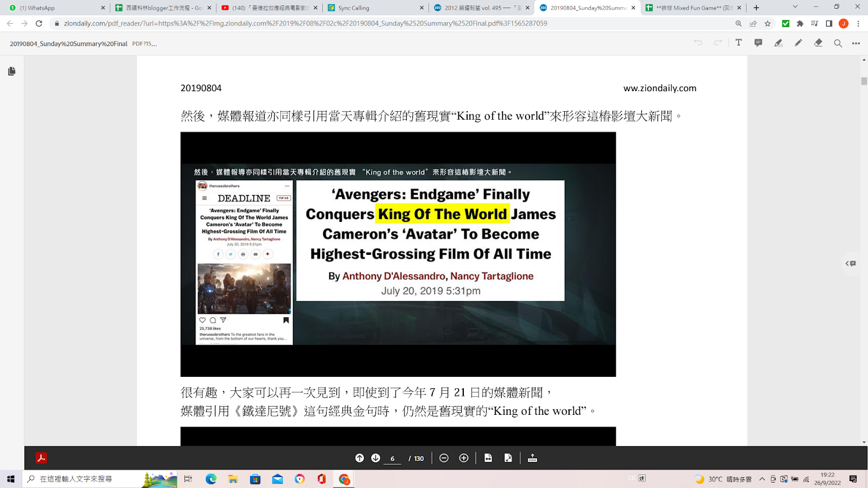The image size is (868, 488).
Task: Open the browser zoom indicator
Action: [x=738, y=23]
